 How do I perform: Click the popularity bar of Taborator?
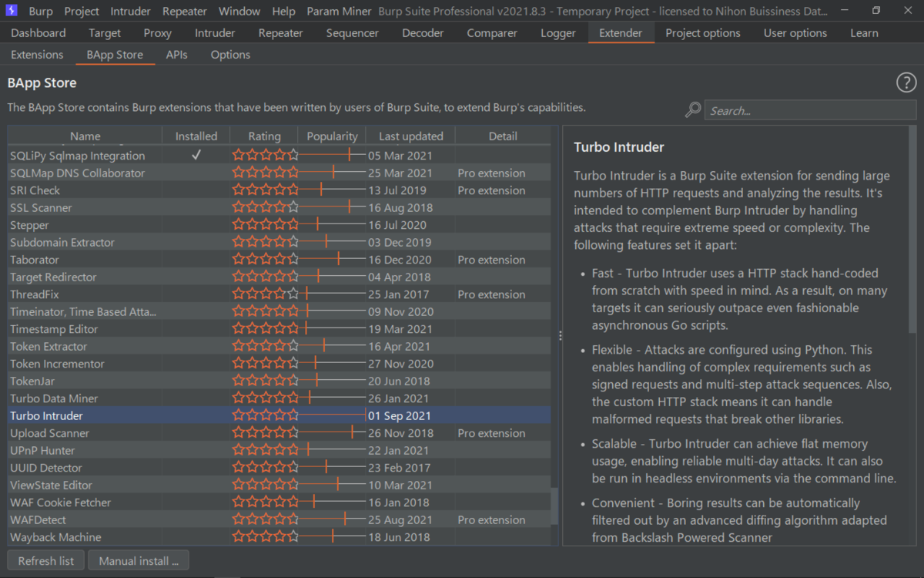[x=333, y=260]
